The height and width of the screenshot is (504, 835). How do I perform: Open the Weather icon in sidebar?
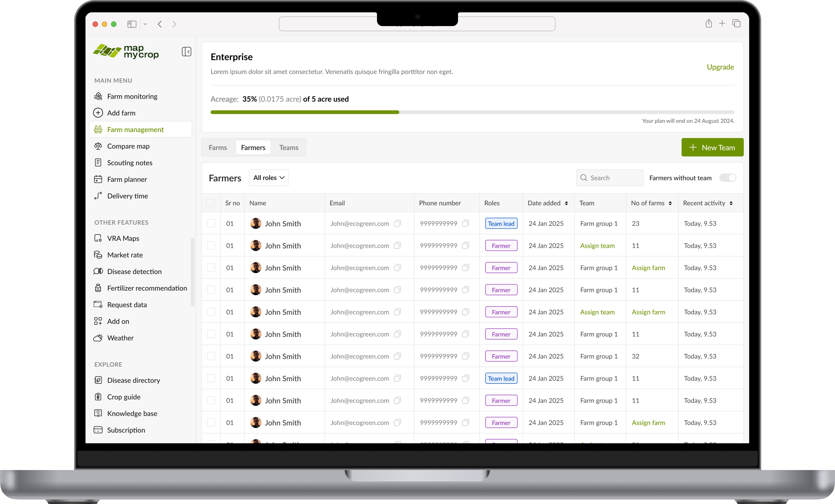(x=98, y=338)
